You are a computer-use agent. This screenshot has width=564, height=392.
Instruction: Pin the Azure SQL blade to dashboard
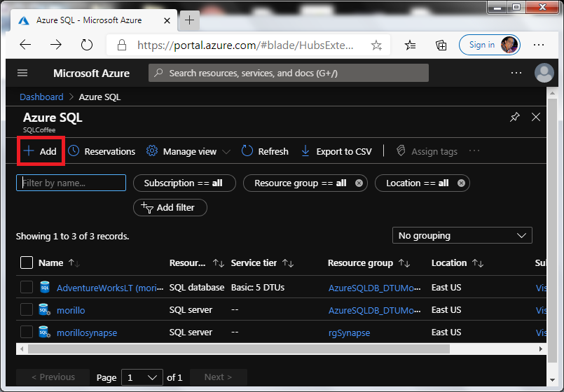tap(515, 117)
